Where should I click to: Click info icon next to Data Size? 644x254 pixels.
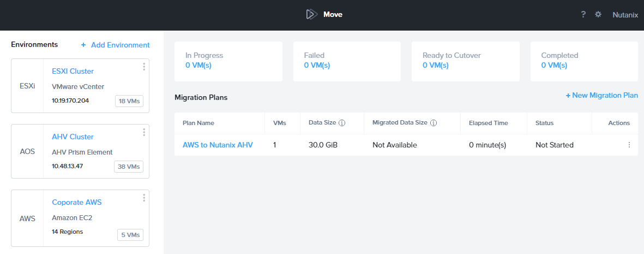pyautogui.click(x=342, y=123)
